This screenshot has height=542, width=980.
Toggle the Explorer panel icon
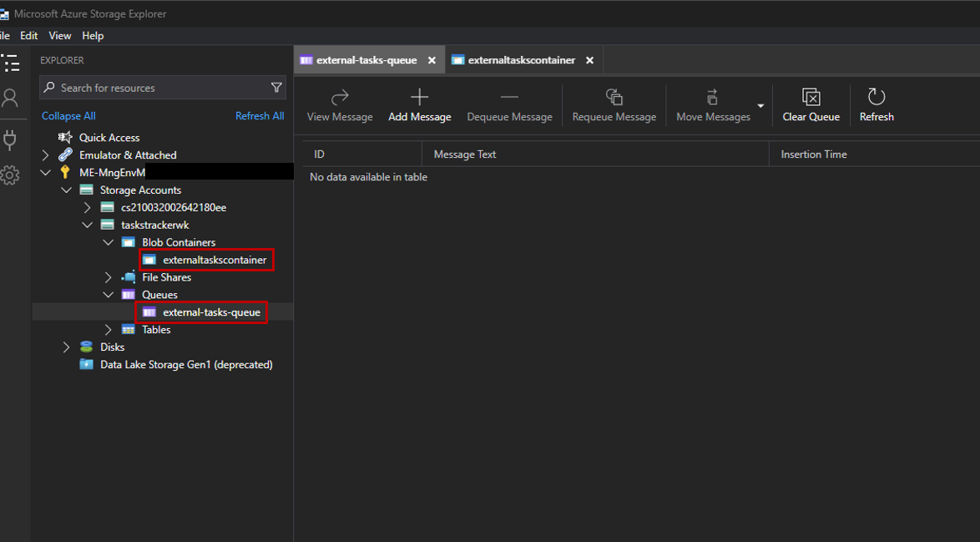(10, 63)
